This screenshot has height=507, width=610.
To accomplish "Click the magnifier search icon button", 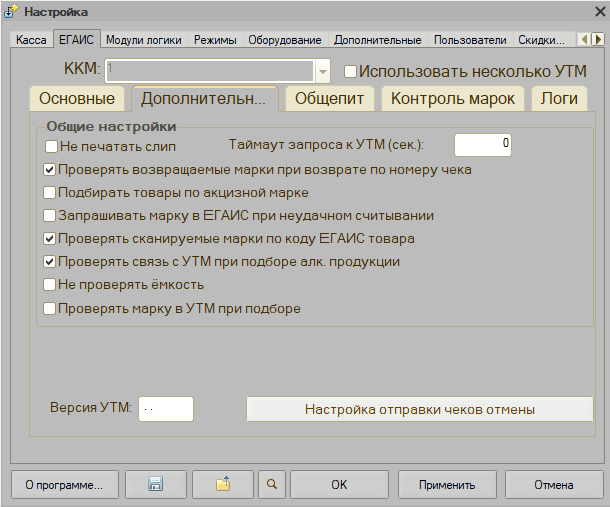I will (270, 485).
